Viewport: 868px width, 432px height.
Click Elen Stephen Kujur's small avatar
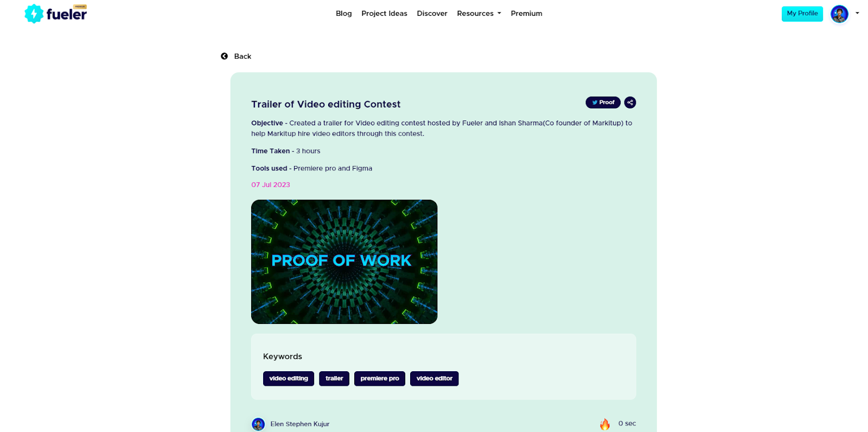point(258,424)
